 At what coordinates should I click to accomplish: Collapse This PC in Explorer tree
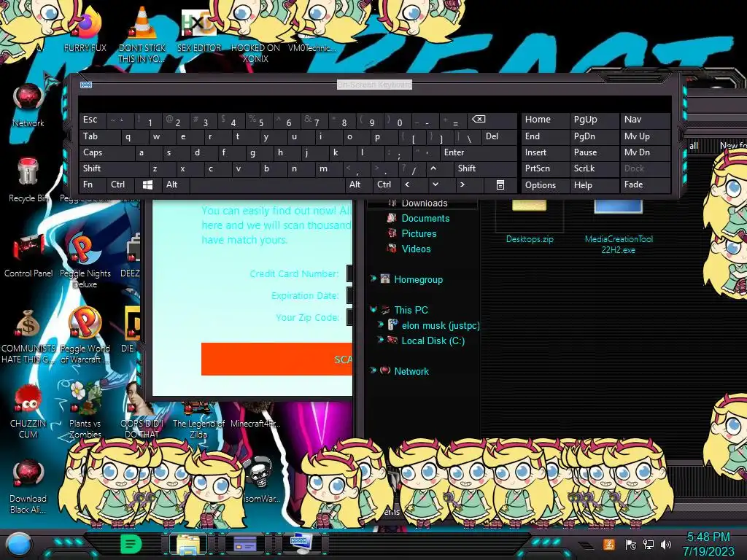(373, 309)
